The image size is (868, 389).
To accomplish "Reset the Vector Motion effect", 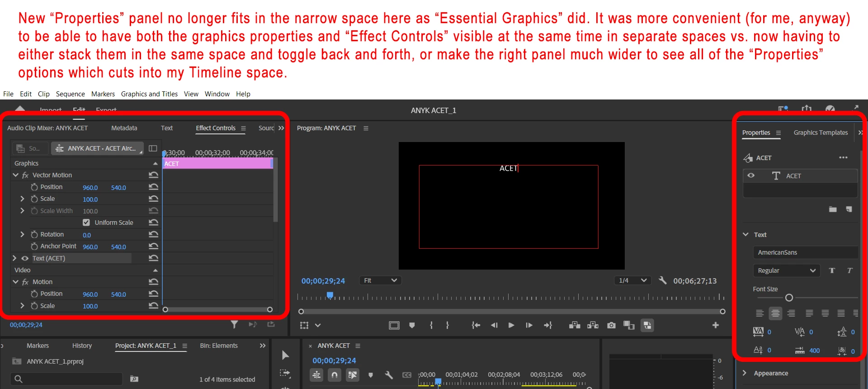I will coord(154,175).
